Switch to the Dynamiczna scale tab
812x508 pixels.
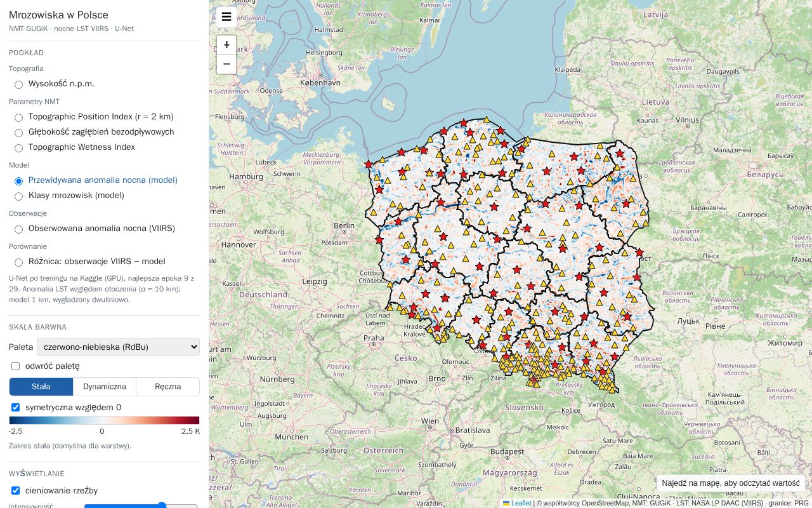coord(105,387)
